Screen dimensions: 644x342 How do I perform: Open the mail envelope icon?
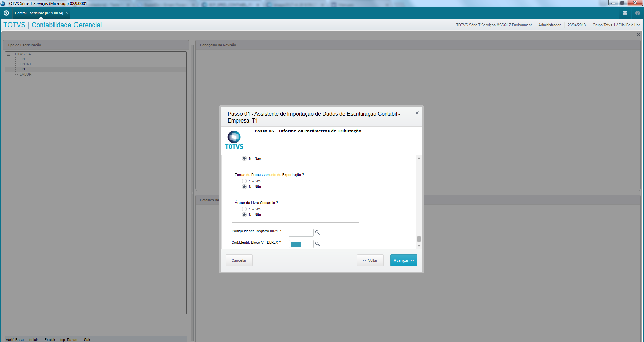[x=625, y=13]
